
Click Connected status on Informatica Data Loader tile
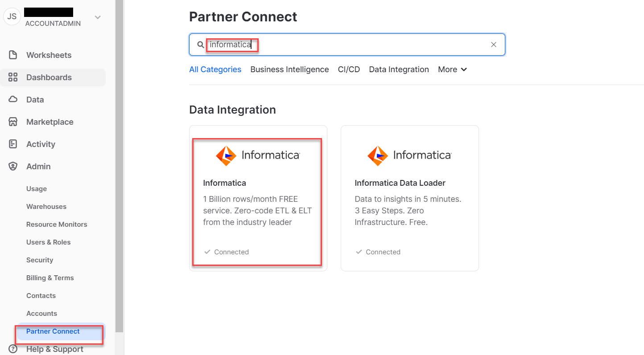(359, 252)
